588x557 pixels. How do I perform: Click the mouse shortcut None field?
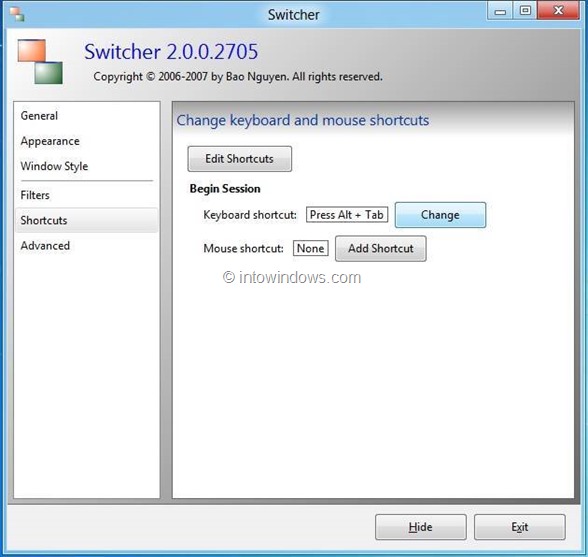click(x=310, y=248)
